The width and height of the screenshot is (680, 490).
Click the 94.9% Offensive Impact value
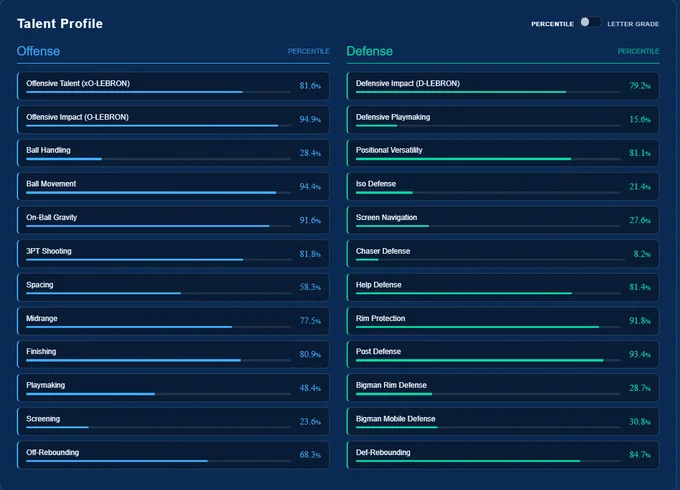pos(310,119)
